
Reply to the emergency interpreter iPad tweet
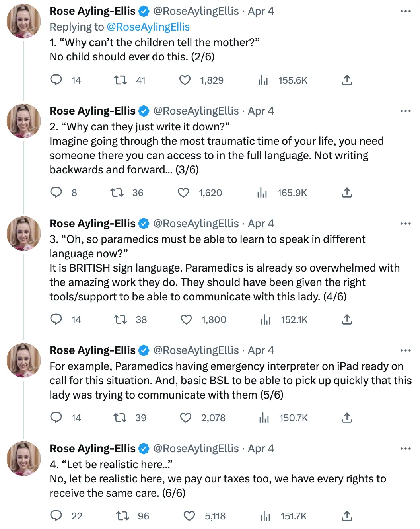click(56, 418)
